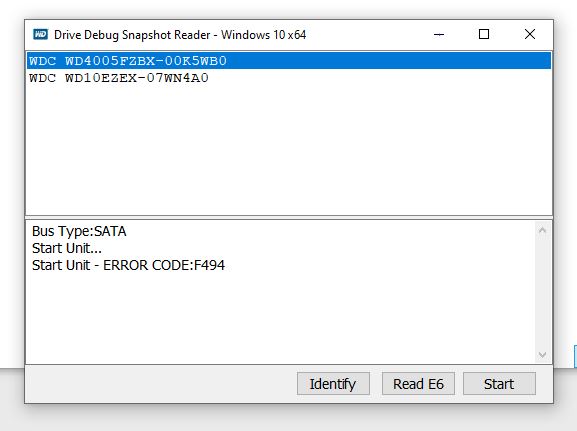Click the WD logo icon in title bar
The height and width of the screenshot is (431, 577).
click(x=40, y=35)
